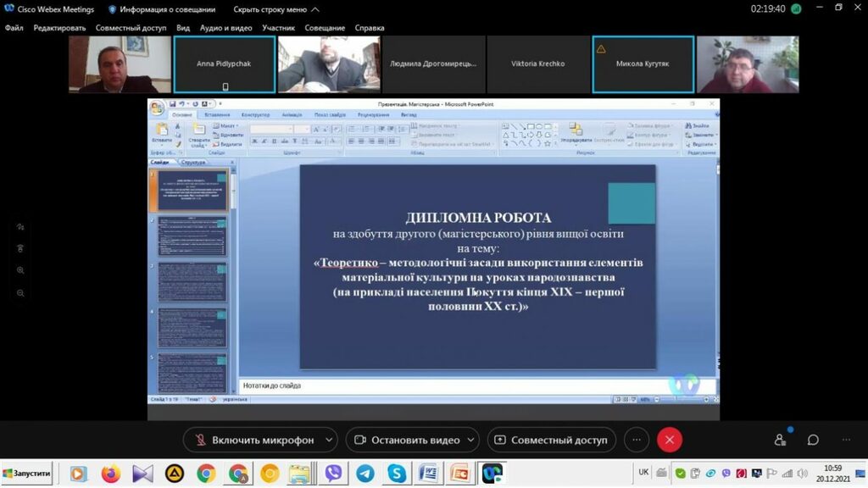Open the participants panel icon

780,440
